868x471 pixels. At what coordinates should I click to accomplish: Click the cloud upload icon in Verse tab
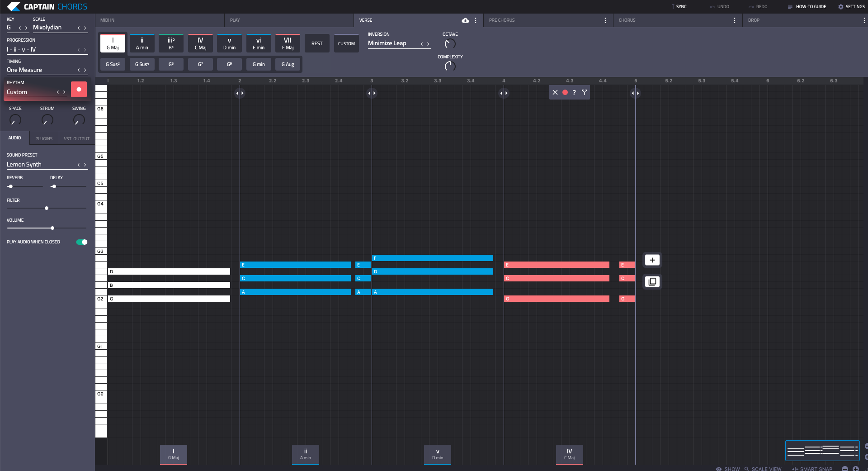(465, 20)
